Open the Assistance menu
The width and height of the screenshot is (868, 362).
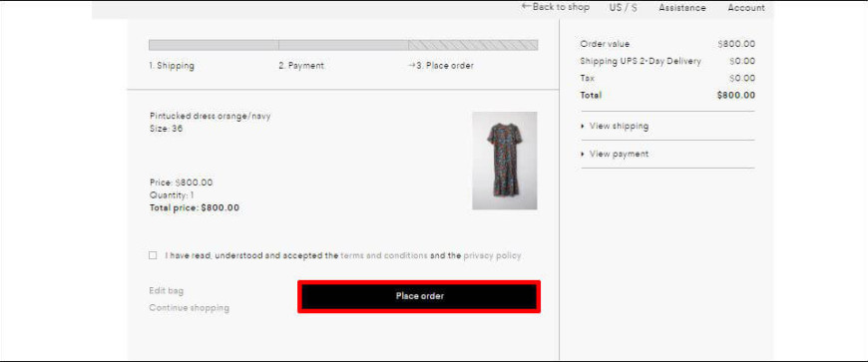point(682,8)
